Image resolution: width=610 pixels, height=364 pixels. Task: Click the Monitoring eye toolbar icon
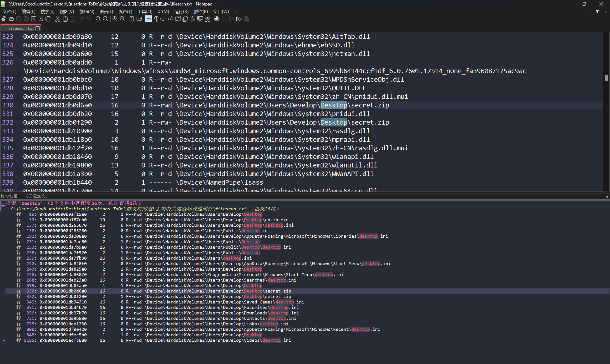[208, 19]
